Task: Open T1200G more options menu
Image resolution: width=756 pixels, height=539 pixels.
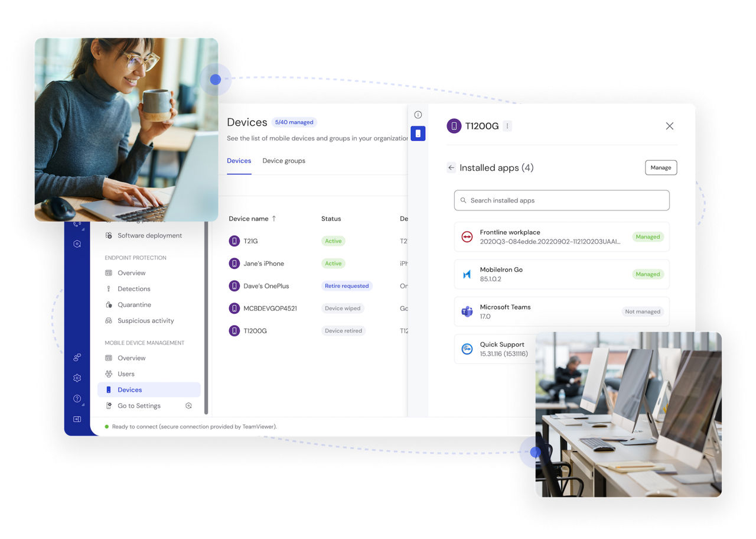Action: (507, 126)
